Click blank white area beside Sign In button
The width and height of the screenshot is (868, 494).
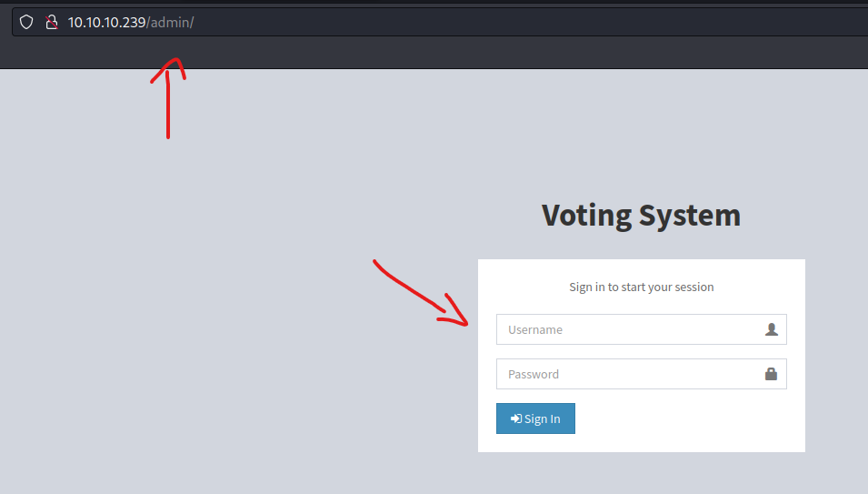click(x=686, y=418)
